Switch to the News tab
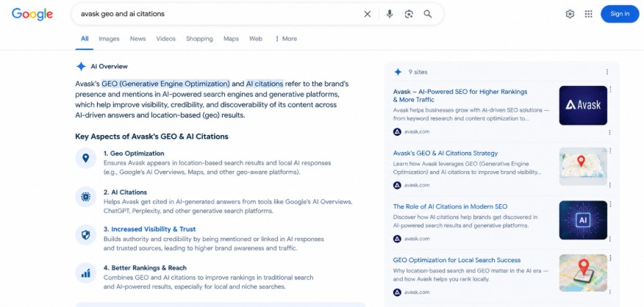Viewport: 644px width, 307px height. [137, 39]
